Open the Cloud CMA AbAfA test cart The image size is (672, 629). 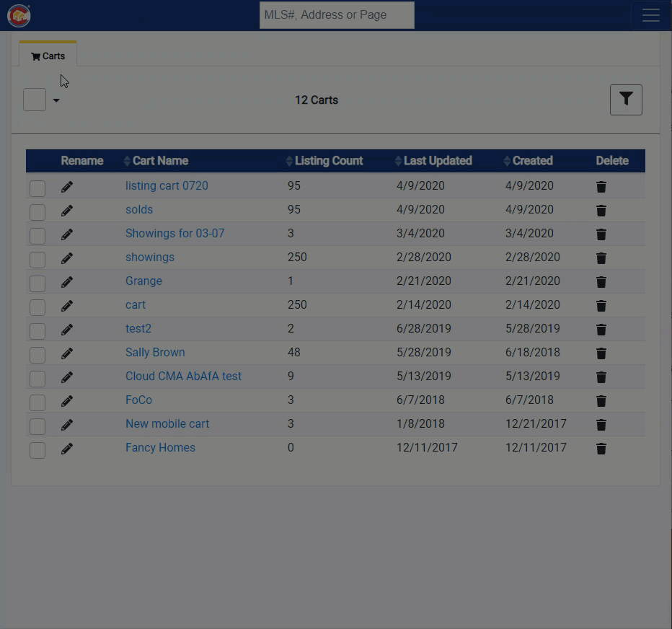183,377
